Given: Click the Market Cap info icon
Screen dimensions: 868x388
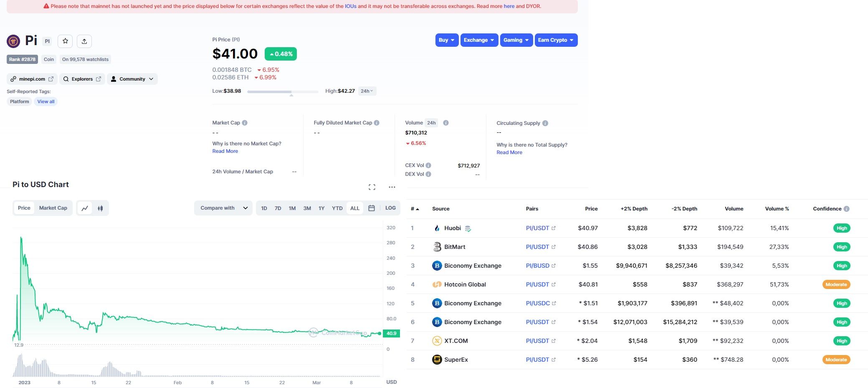Looking at the screenshot, I should [245, 123].
